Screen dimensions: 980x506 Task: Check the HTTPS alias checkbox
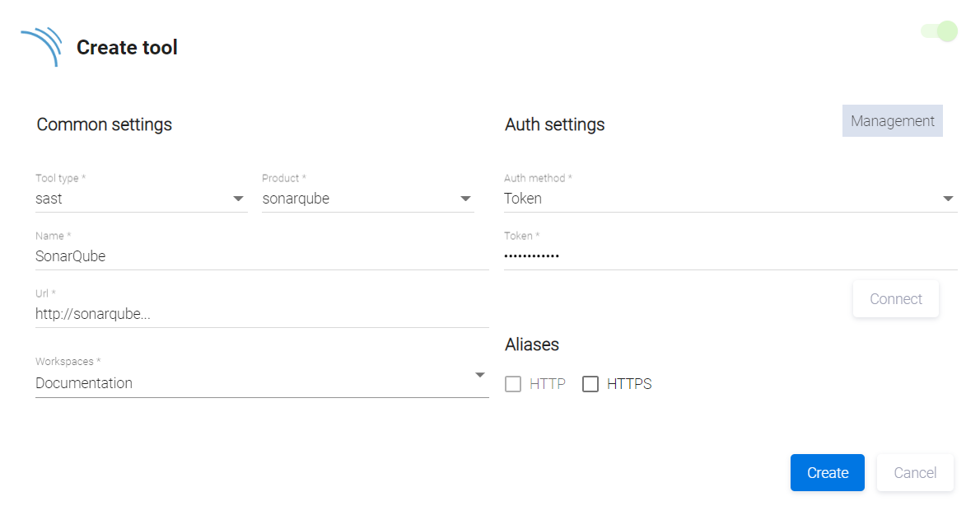pos(590,384)
